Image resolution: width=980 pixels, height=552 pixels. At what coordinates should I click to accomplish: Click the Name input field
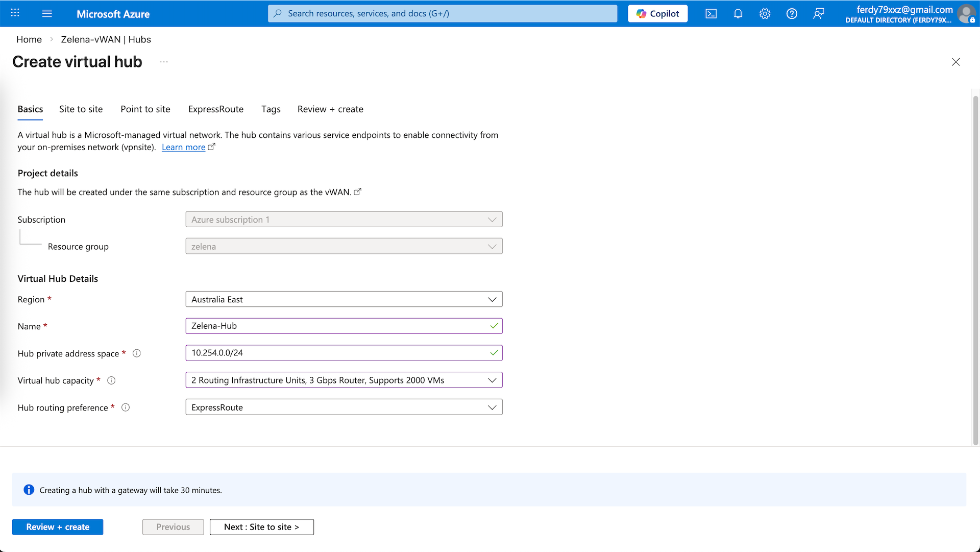337,326
